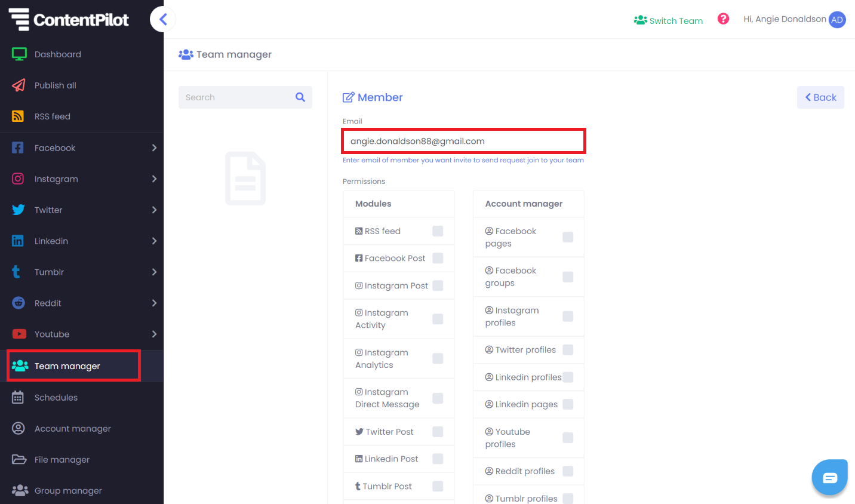Image resolution: width=855 pixels, height=504 pixels.
Task: Tick the Tumblr Post module checkbox
Action: click(438, 486)
